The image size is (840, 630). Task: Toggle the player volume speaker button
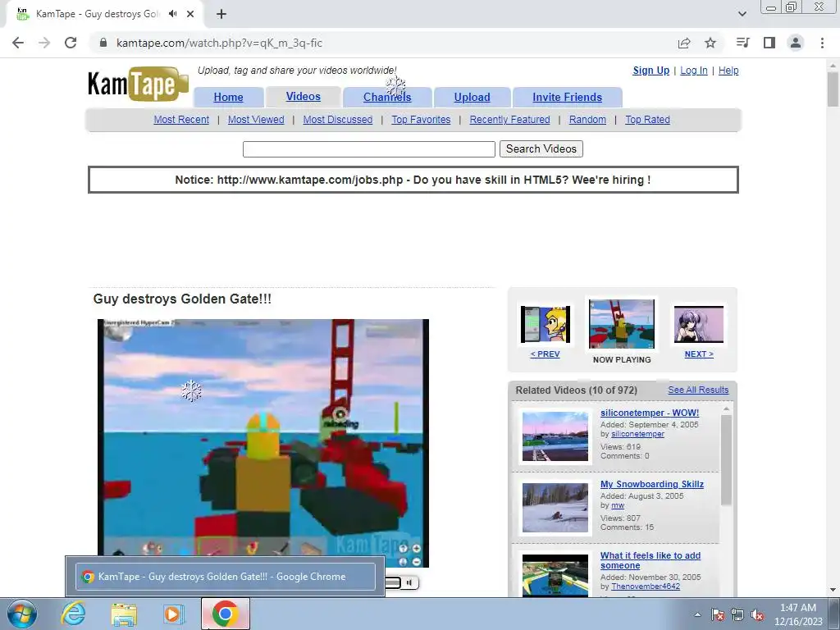point(409,582)
